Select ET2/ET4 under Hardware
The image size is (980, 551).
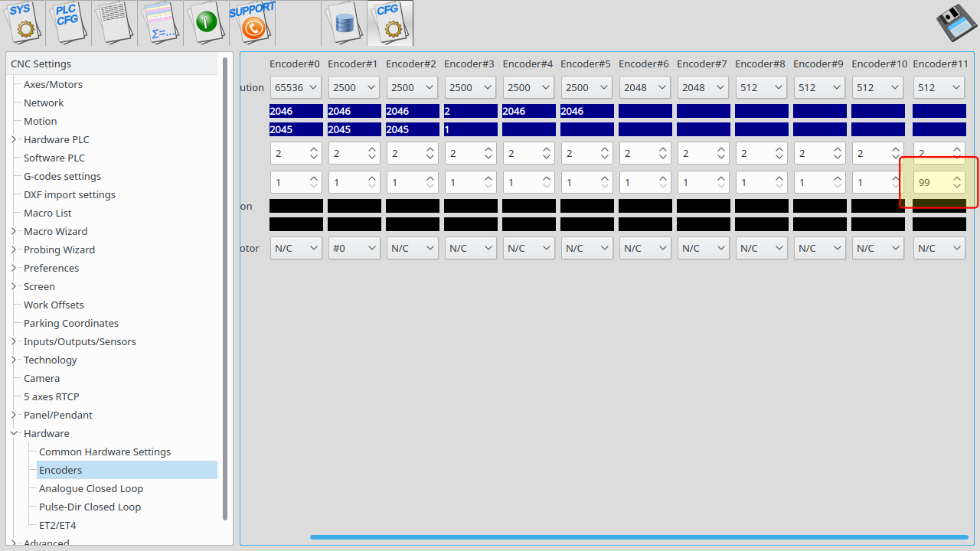pyautogui.click(x=57, y=525)
